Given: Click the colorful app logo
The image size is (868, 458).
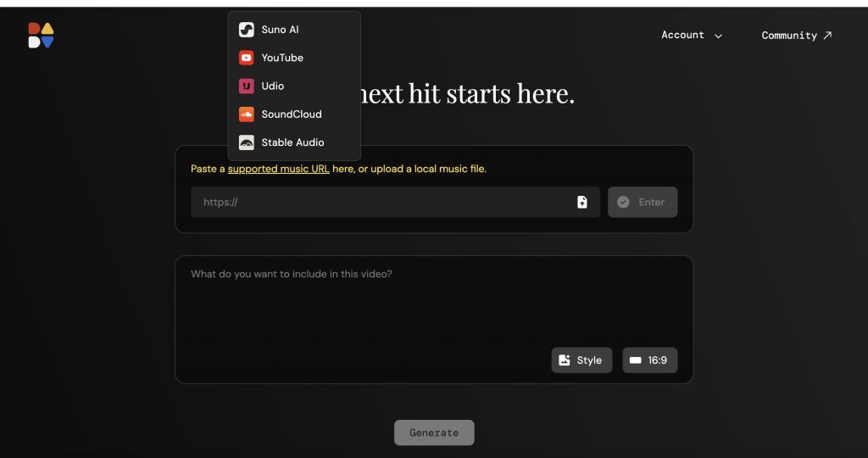Looking at the screenshot, I should click(x=41, y=35).
